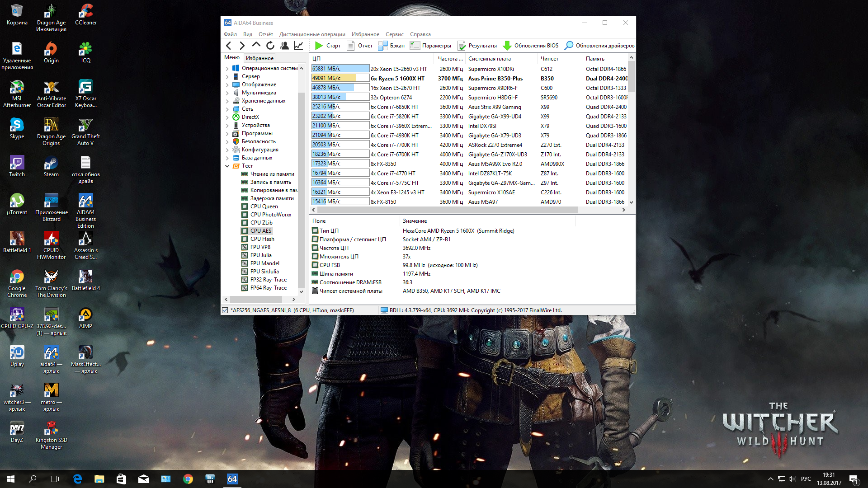This screenshot has width=868, height=488.
Task: Open the Сервис menu
Action: (x=394, y=34)
